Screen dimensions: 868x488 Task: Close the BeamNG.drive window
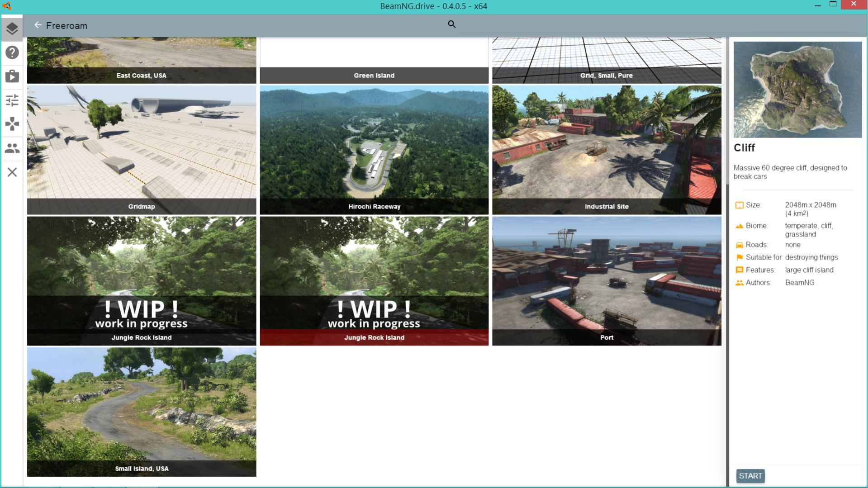854,4
